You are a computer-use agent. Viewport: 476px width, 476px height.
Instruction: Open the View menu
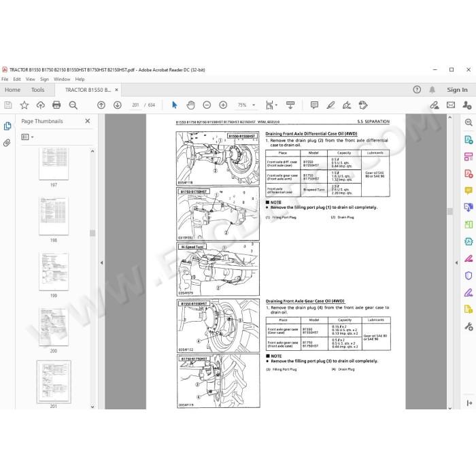[31, 80]
